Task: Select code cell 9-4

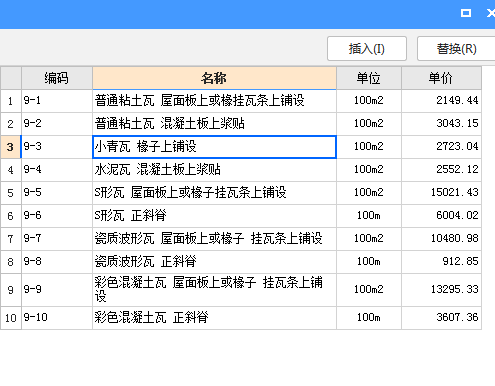Action: click(57, 170)
